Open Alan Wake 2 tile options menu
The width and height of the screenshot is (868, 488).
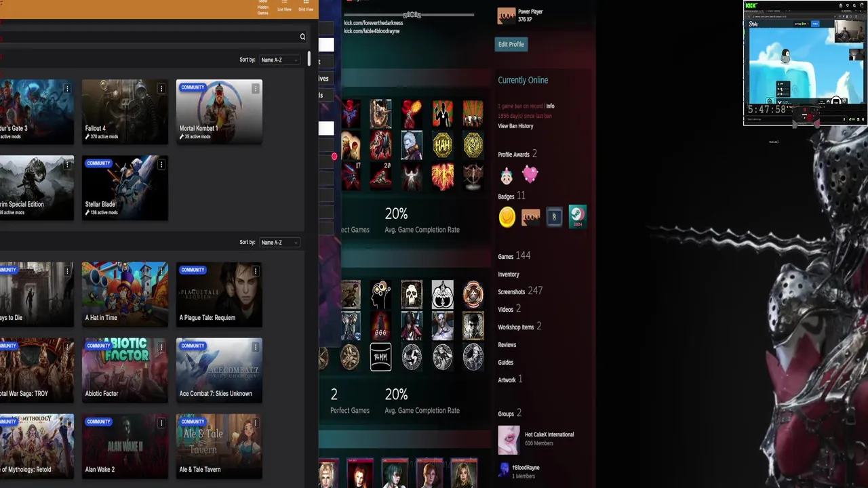[161, 424]
